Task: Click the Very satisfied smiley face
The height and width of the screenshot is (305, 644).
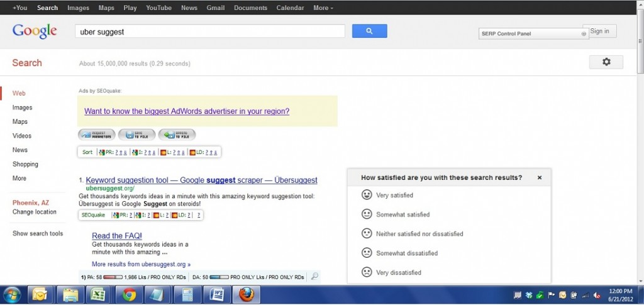Action: coord(367,194)
